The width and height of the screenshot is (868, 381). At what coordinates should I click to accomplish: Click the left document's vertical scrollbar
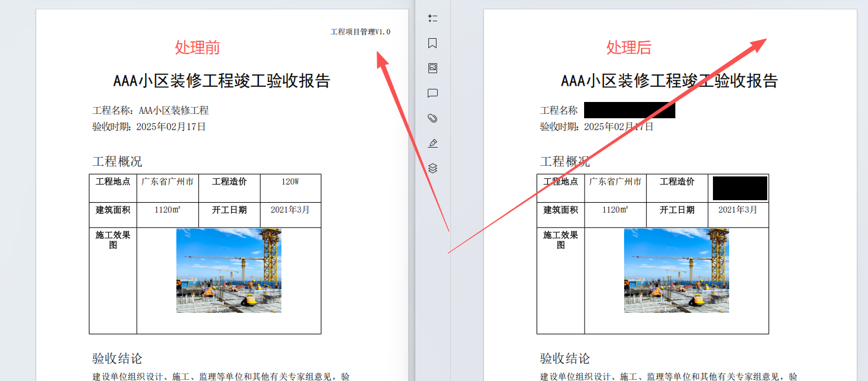coord(411,188)
